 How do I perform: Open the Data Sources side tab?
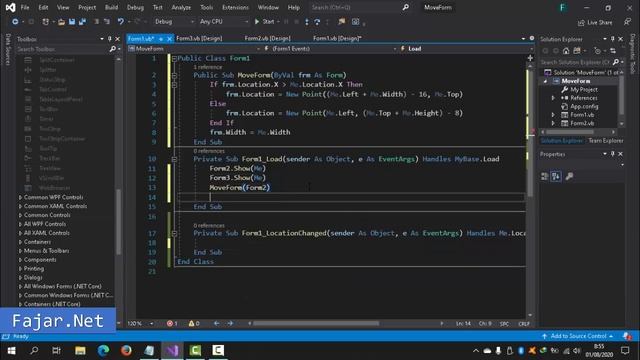(x=7, y=49)
